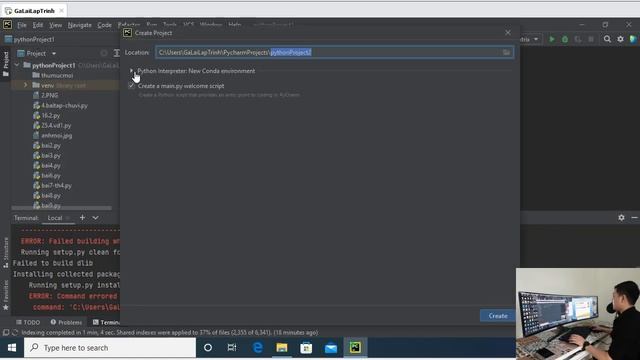This screenshot has width=640, height=360.
Task: Open the File menu
Action: coord(22,25)
